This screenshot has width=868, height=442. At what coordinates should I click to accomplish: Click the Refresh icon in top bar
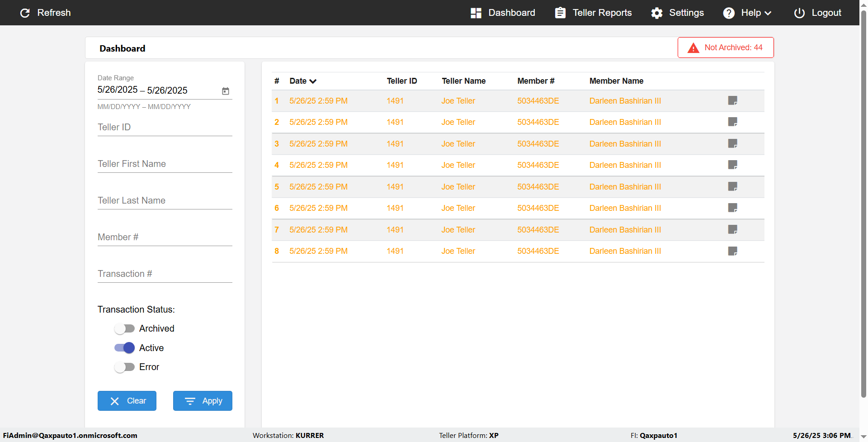point(25,13)
